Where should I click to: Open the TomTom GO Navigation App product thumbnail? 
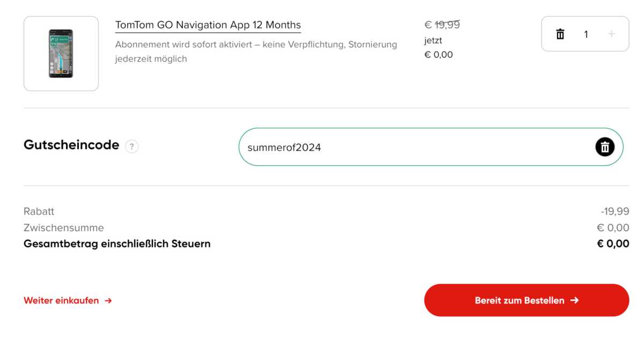[x=61, y=54]
